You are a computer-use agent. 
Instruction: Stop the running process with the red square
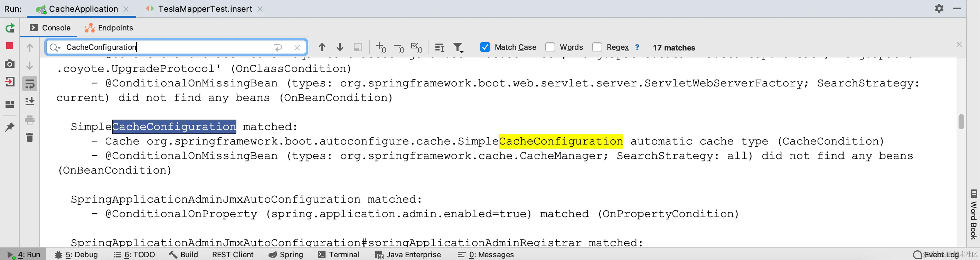[10, 46]
